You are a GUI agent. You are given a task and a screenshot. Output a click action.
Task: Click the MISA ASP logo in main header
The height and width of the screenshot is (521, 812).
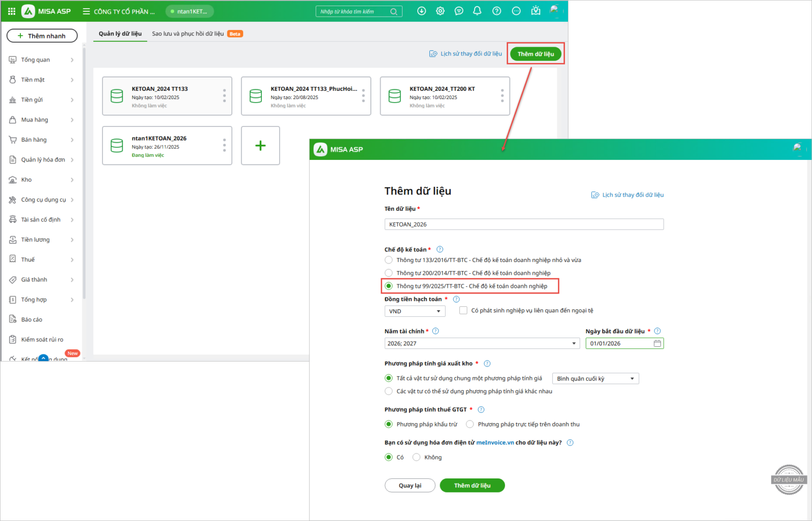tap(46, 11)
